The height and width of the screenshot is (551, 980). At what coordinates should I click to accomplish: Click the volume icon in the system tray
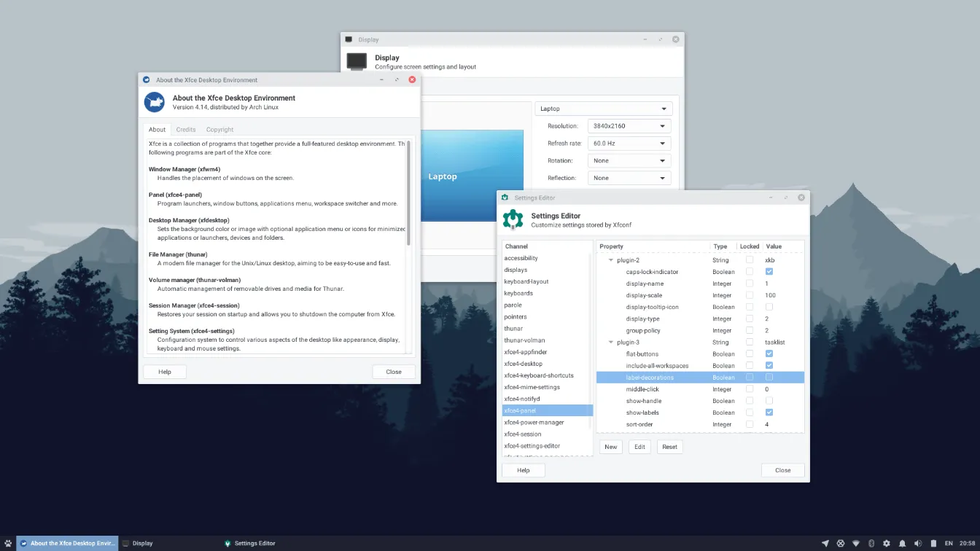pos(918,543)
